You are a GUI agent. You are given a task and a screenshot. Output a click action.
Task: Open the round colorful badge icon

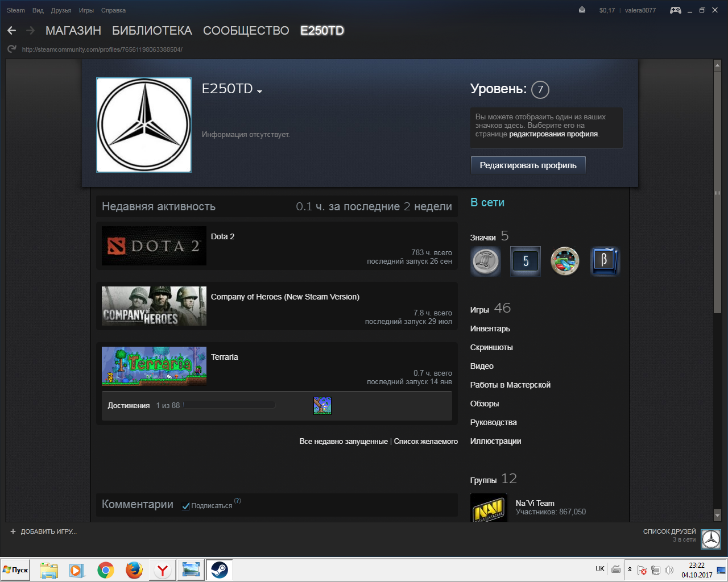565,261
